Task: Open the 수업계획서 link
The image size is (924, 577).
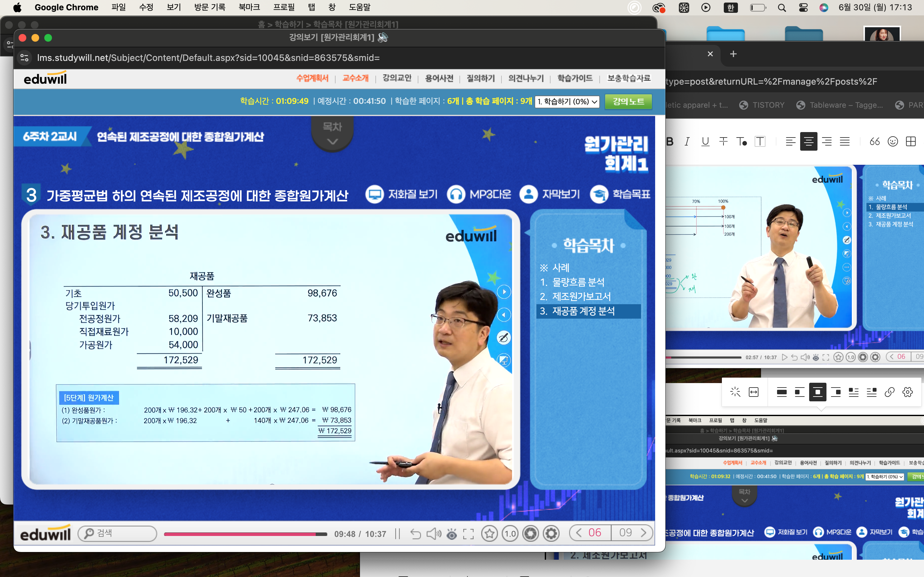Action: pos(312,78)
